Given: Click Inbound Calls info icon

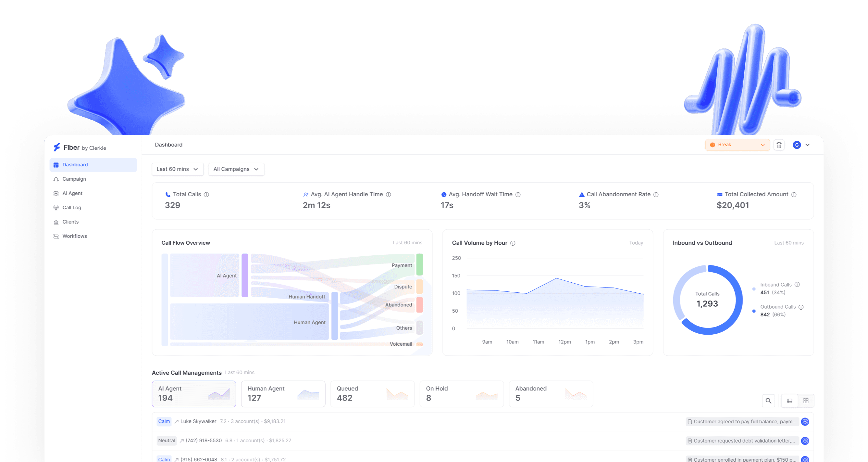Looking at the screenshot, I should click(x=797, y=285).
